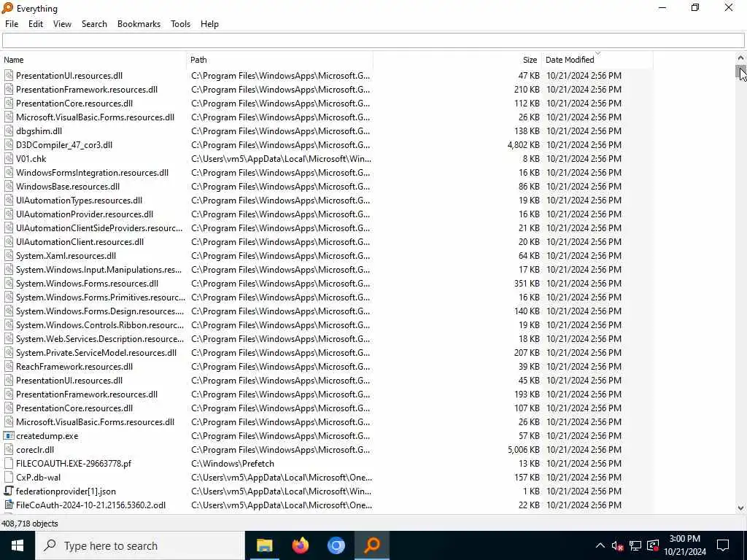Open the Windows Start menu
The height and width of the screenshot is (560, 747).
click(x=18, y=545)
